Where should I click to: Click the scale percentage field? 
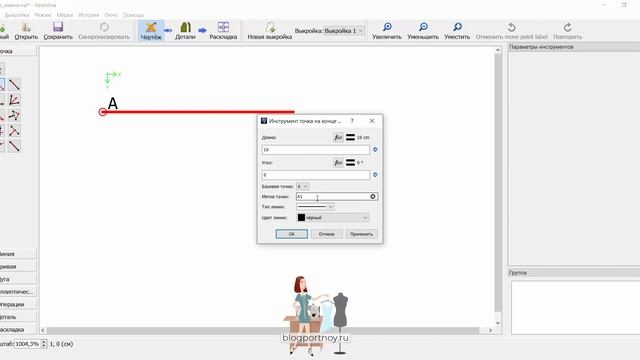point(27,344)
